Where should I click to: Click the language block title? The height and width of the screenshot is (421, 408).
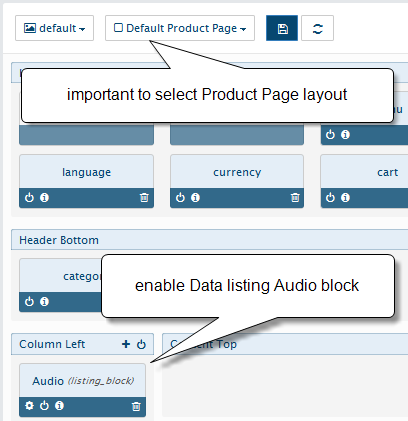[86, 172]
